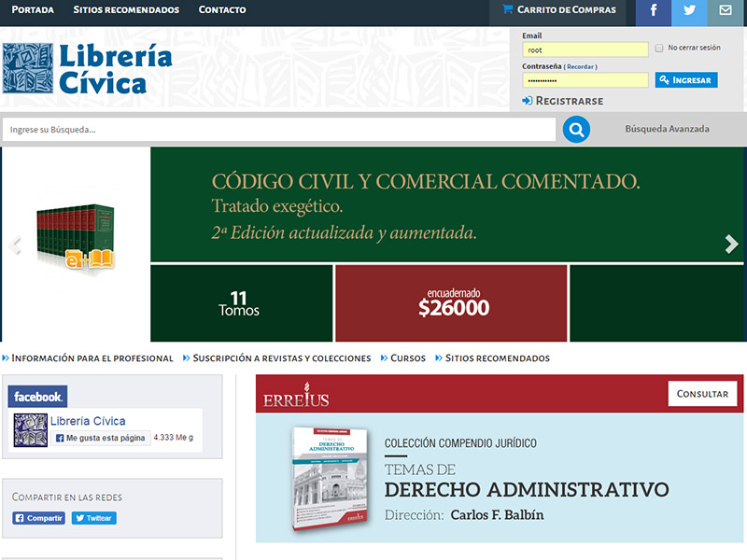Click the 'Derecho Administrativo' banner heading
The height and width of the screenshot is (560, 747).
[527, 489]
